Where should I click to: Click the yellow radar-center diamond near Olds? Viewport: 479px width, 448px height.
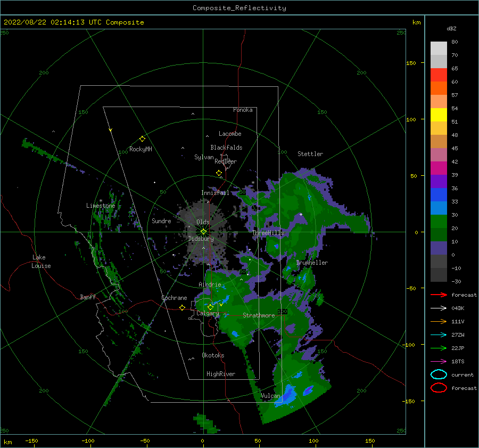coord(203,232)
